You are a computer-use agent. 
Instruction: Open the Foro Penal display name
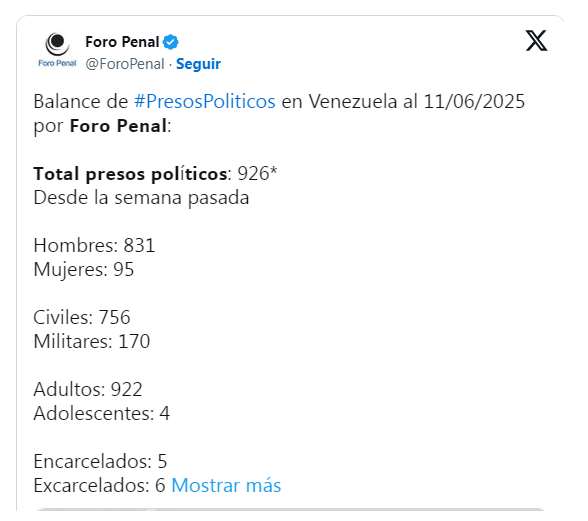point(122,42)
